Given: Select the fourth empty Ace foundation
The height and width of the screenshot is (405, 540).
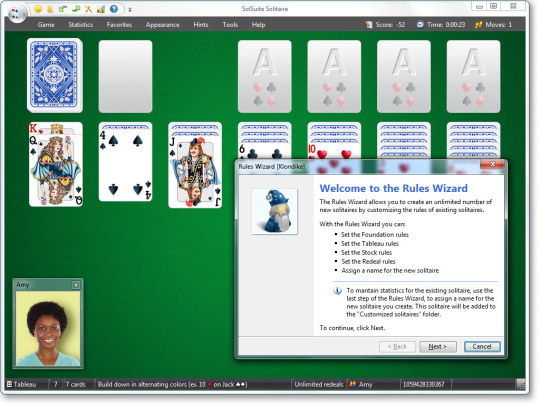Looking at the screenshot, I should pyautogui.click(x=473, y=76).
